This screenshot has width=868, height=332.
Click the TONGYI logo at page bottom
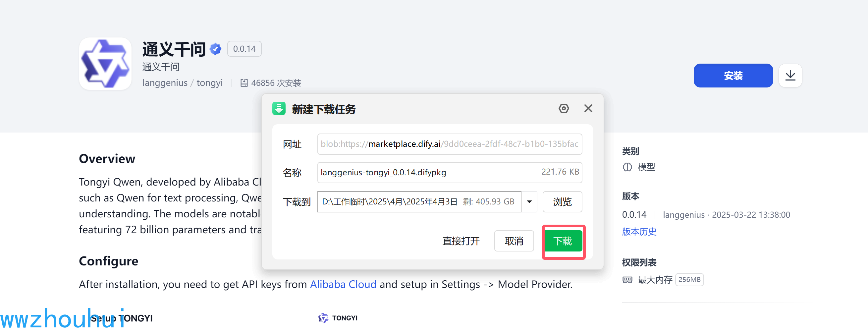click(323, 317)
